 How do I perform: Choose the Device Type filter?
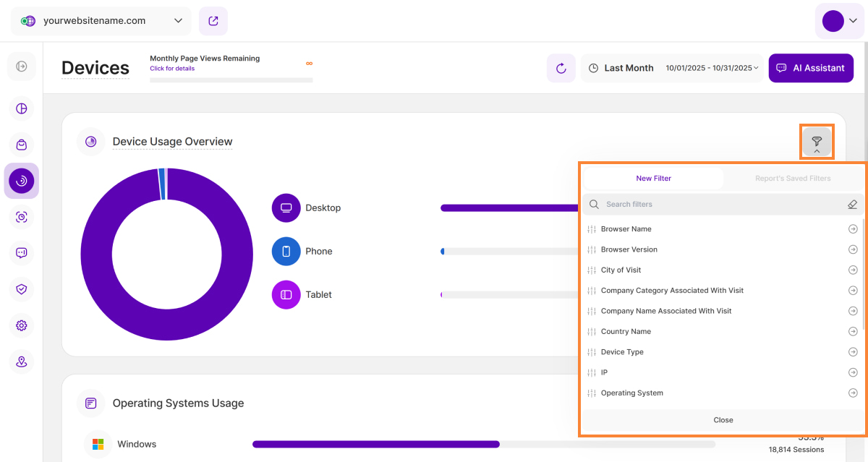click(622, 352)
